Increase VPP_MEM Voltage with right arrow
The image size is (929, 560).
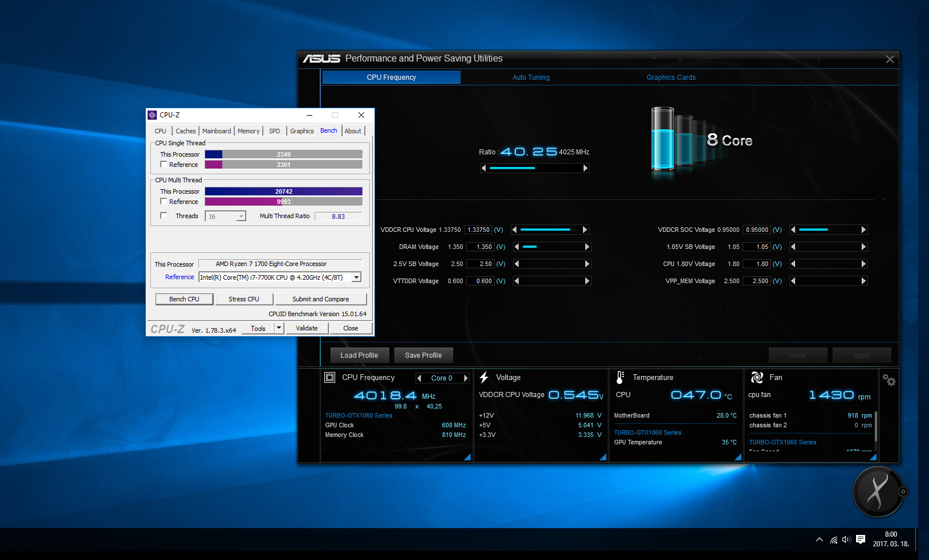tap(863, 281)
